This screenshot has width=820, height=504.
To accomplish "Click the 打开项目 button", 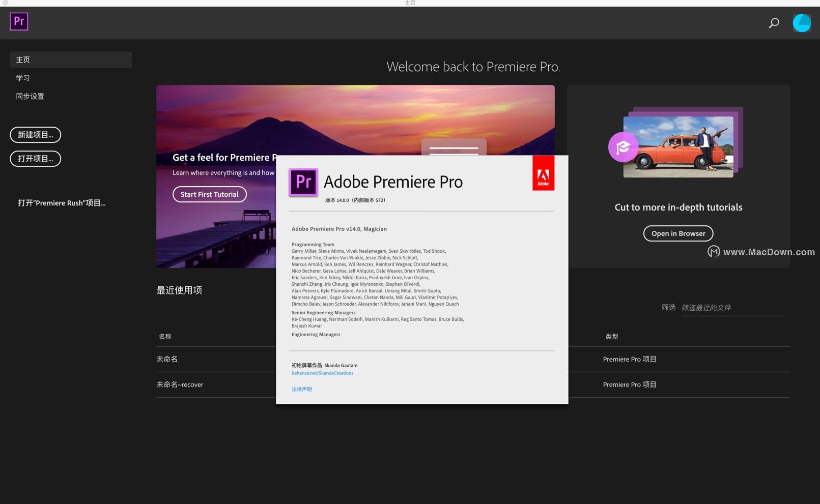I will (35, 159).
